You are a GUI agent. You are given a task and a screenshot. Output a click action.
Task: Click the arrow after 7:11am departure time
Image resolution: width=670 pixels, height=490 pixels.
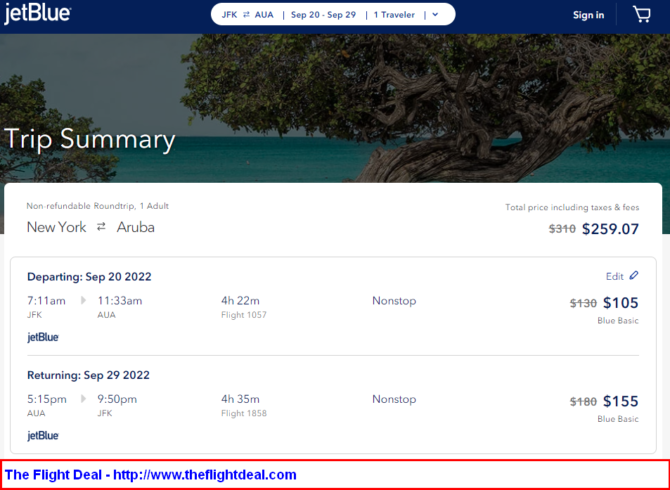[x=83, y=301]
